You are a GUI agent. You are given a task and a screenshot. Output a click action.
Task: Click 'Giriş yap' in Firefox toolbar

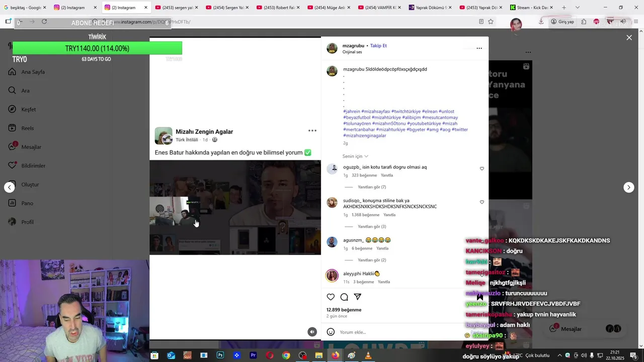coord(562,22)
